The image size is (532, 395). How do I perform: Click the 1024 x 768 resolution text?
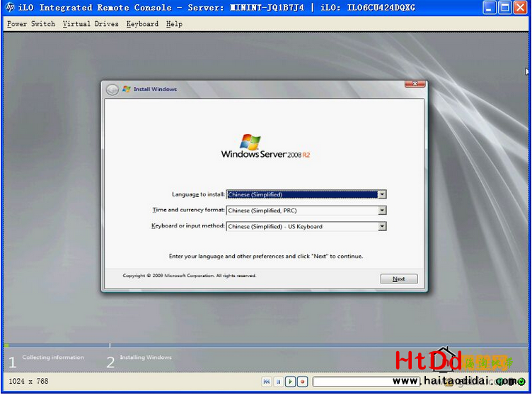tap(28, 381)
